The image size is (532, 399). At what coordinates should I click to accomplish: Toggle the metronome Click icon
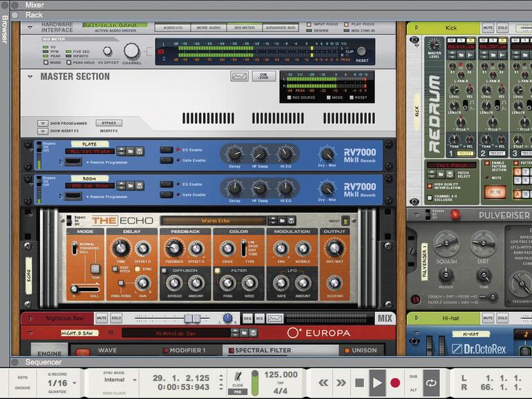point(238,377)
